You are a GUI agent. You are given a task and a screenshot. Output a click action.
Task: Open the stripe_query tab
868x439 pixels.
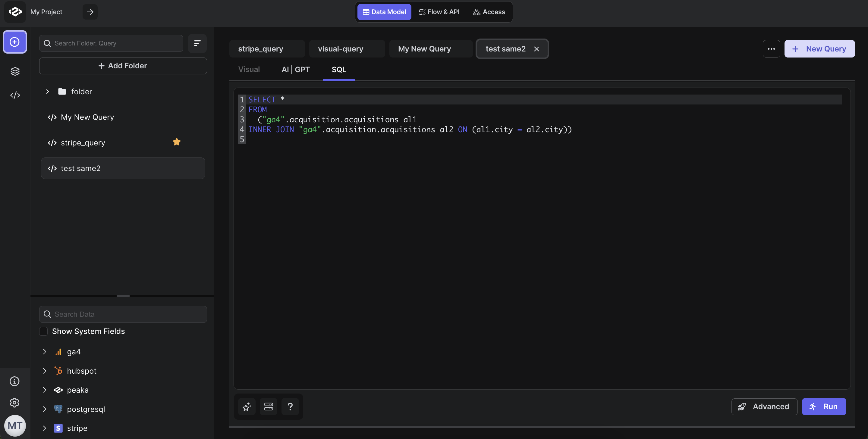tap(267, 49)
